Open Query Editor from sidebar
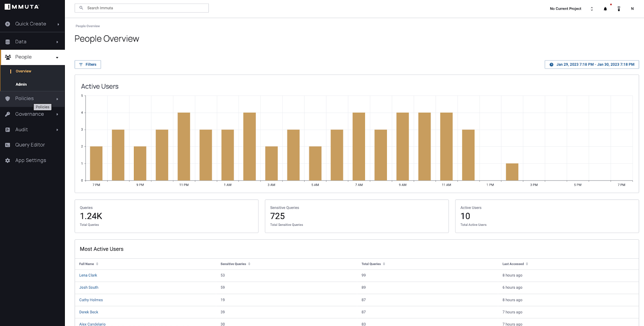This screenshot has width=644, height=326. [x=30, y=145]
